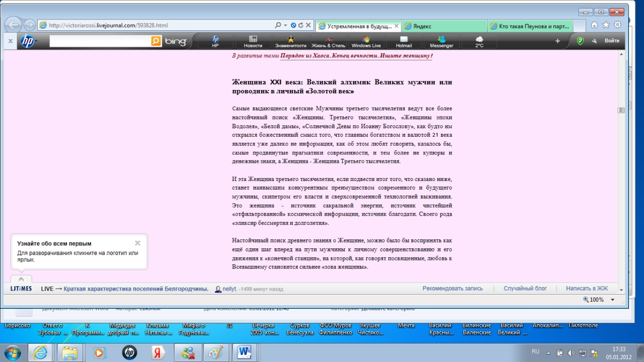Open the address bar autocomplete dropdown arrow
Image resolution: width=644 pixels, height=362 pixels.
285,25
